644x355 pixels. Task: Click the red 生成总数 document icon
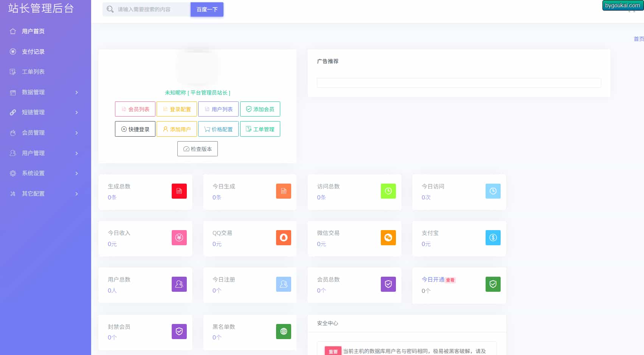click(x=179, y=191)
